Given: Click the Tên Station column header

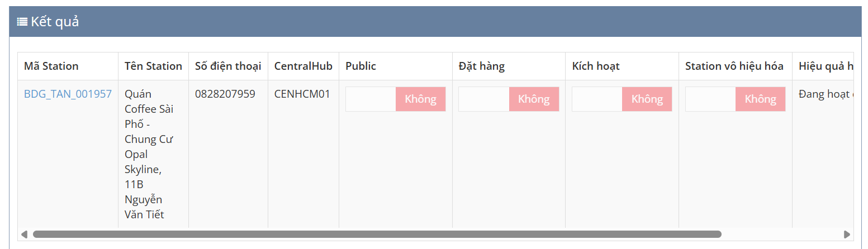Looking at the screenshot, I should (x=153, y=66).
